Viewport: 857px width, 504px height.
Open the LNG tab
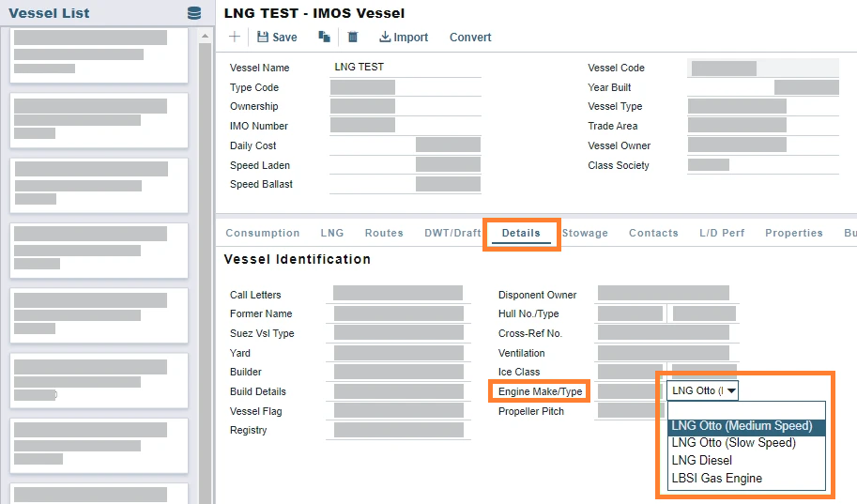pyautogui.click(x=331, y=233)
